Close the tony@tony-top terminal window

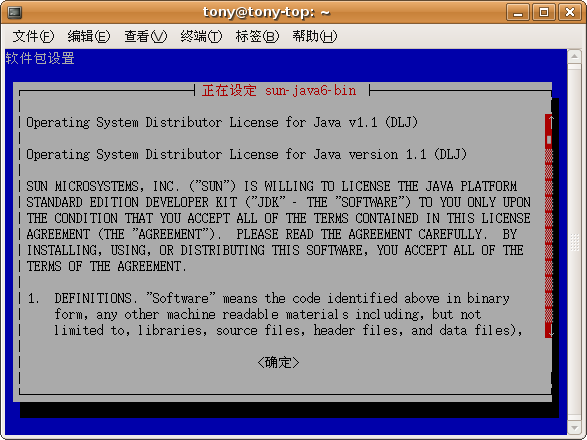[570, 12]
